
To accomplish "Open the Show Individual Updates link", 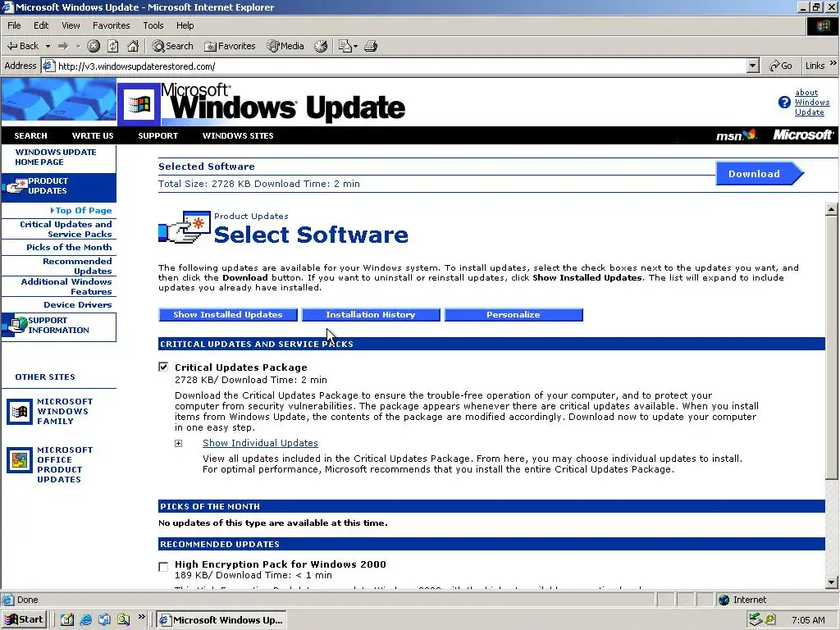I will 260,443.
